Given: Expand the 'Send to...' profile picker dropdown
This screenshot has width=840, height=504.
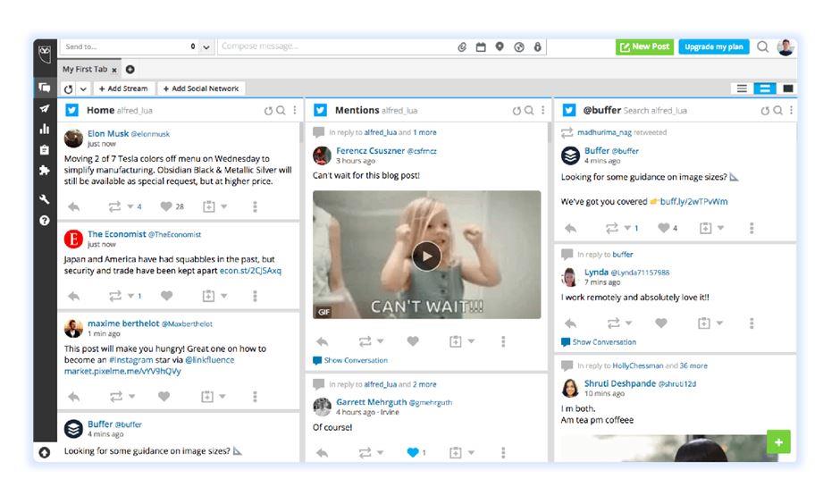Looking at the screenshot, I should point(206,47).
